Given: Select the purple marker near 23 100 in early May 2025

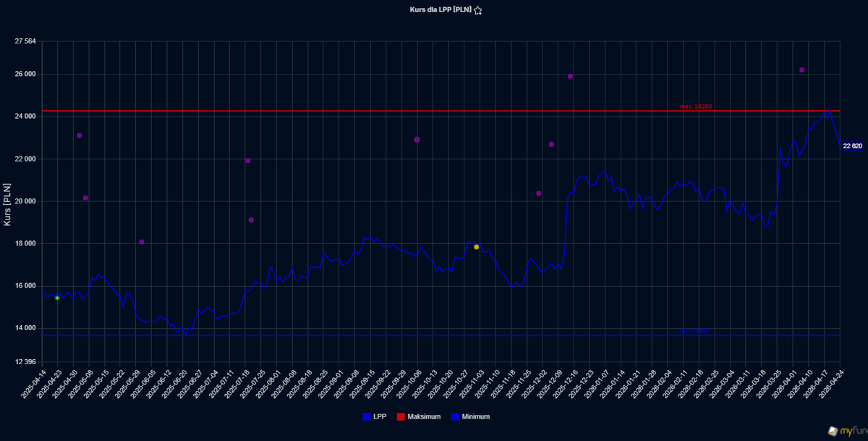Looking at the screenshot, I should click(x=79, y=135).
